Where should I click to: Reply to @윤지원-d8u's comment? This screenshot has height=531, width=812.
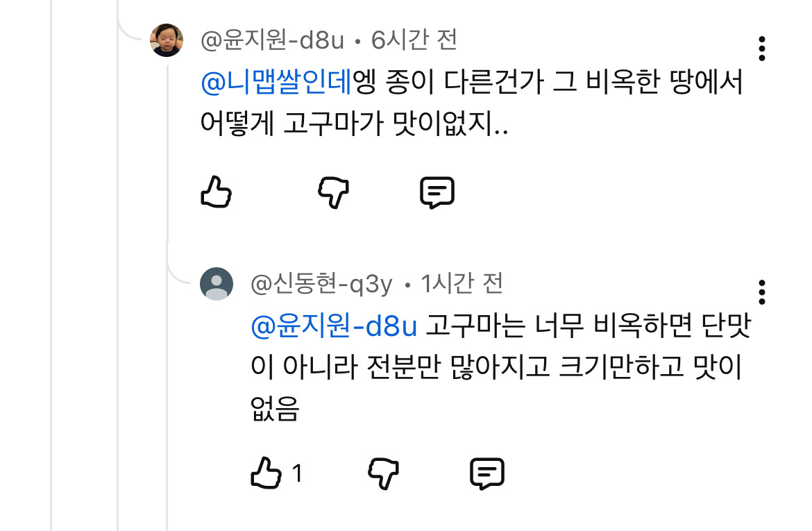click(437, 192)
